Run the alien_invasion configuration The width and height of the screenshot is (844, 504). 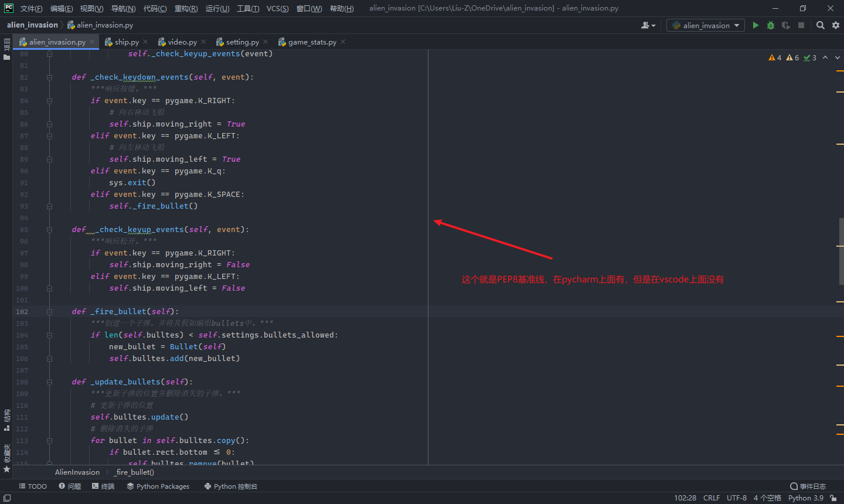point(755,25)
